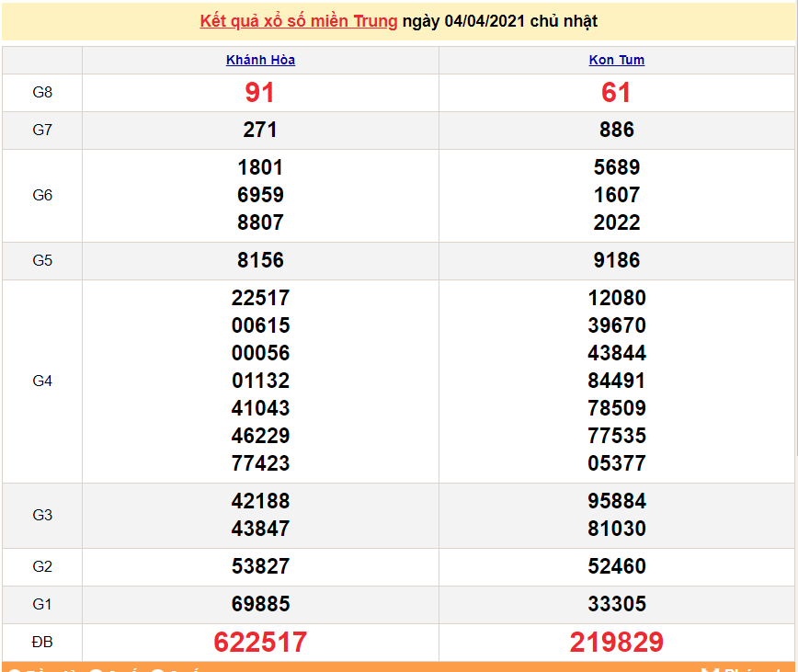798x672 pixels.
Task: Select Khánh Hòa G7 number 271
Action: pos(260,131)
